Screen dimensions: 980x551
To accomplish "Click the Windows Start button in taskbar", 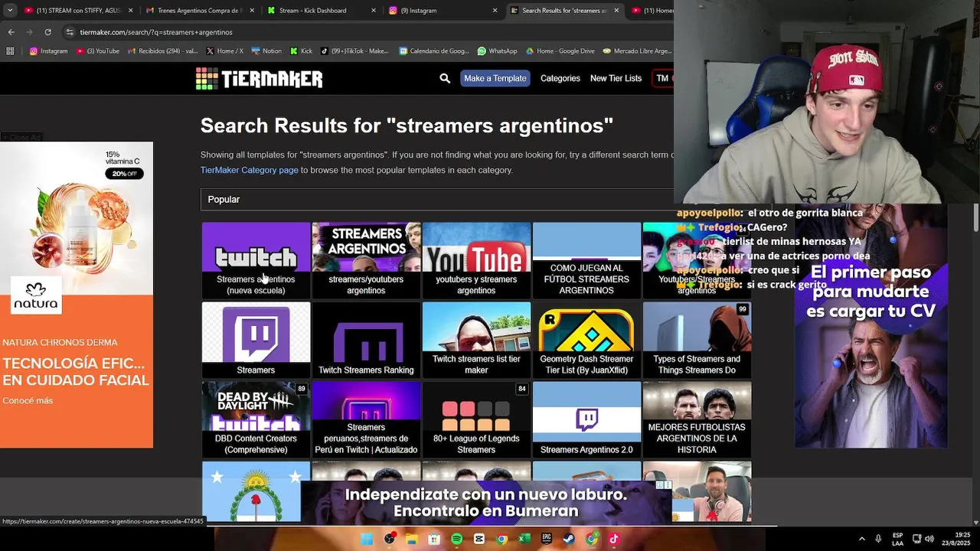I will pos(367,539).
